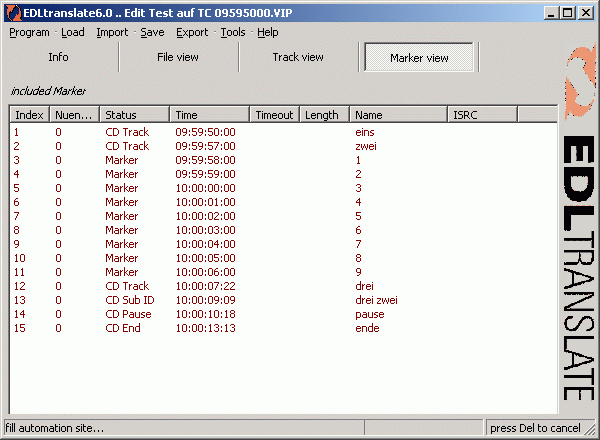Open the Load menu
The image size is (600, 440).
[x=72, y=32]
